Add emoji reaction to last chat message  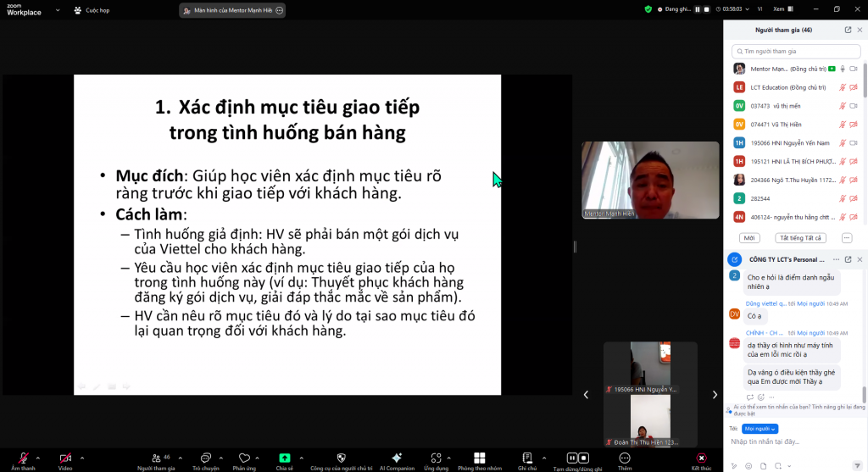(x=761, y=397)
